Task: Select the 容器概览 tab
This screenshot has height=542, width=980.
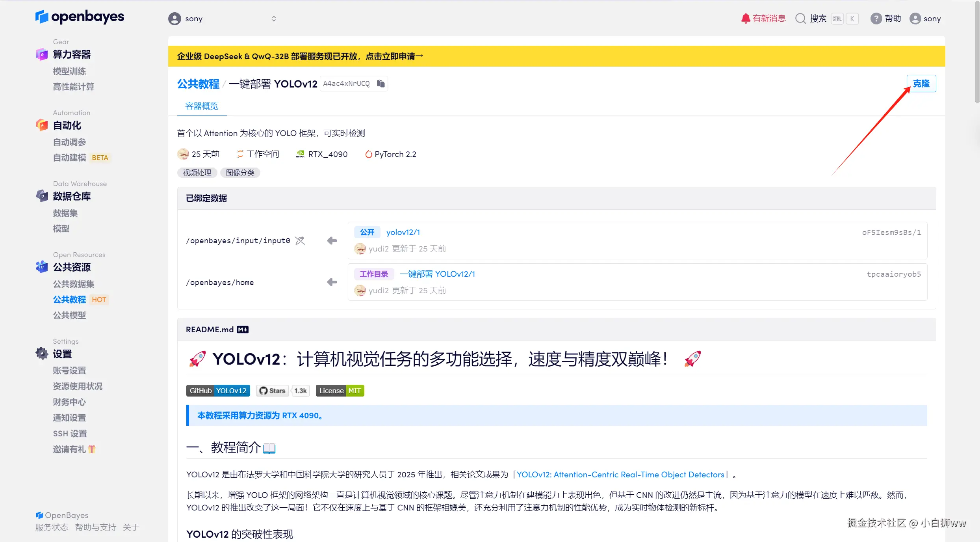Action: [x=202, y=106]
